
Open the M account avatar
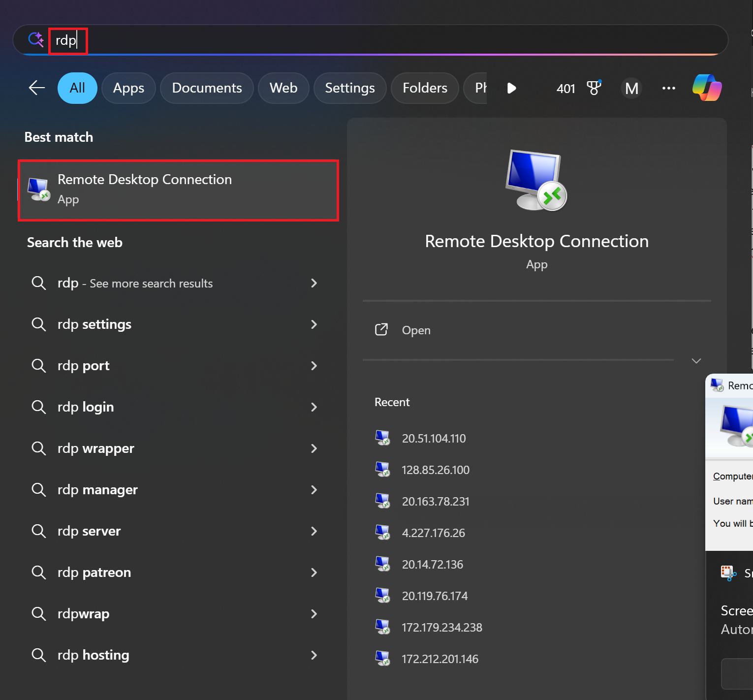tap(631, 88)
